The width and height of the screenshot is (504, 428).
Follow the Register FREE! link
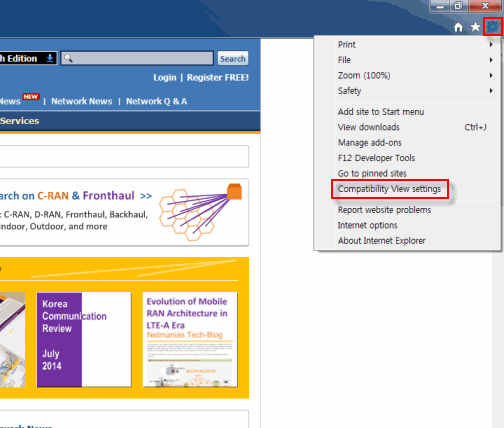218,78
